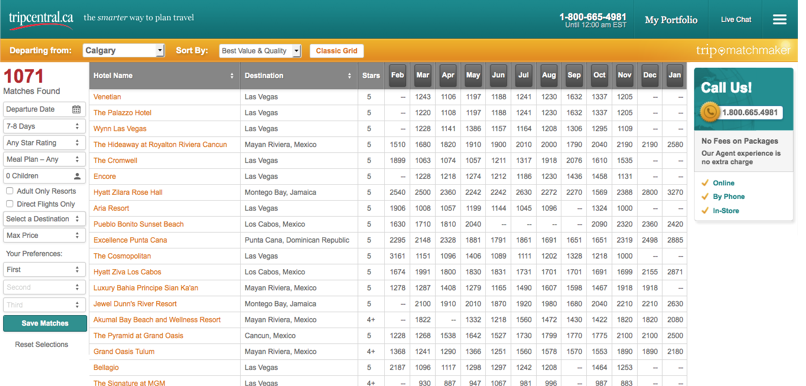This screenshot has height=386, width=806.
Task: Open The Palazzo Hotel link
Action: 122,113
